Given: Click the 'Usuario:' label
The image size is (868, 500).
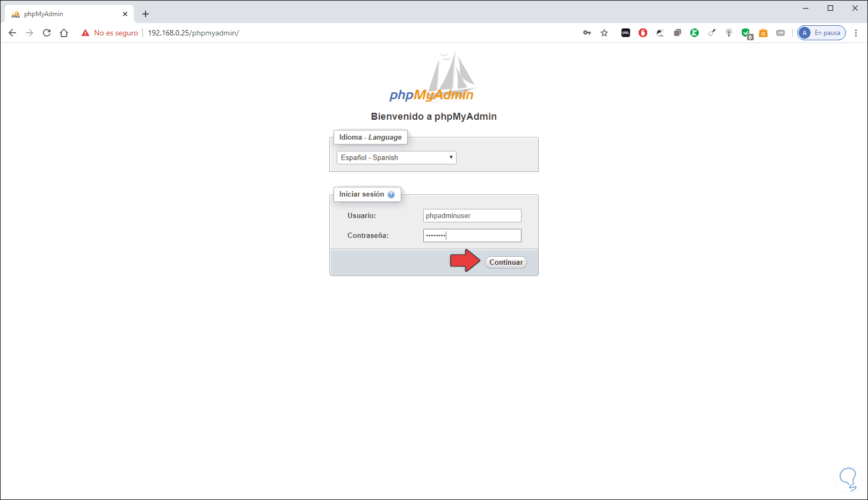Looking at the screenshot, I should coord(361,215).
